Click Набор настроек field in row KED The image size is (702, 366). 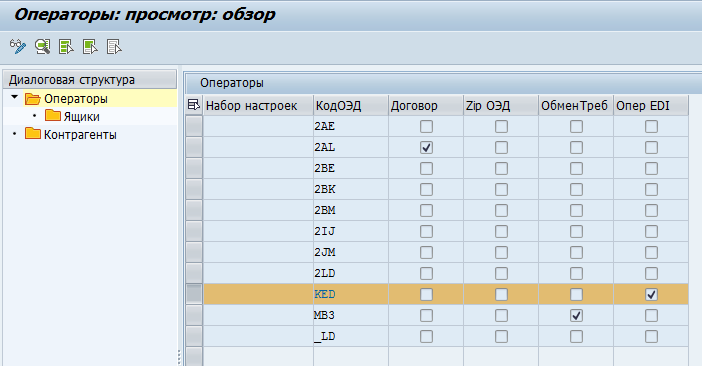click(258, 294)
